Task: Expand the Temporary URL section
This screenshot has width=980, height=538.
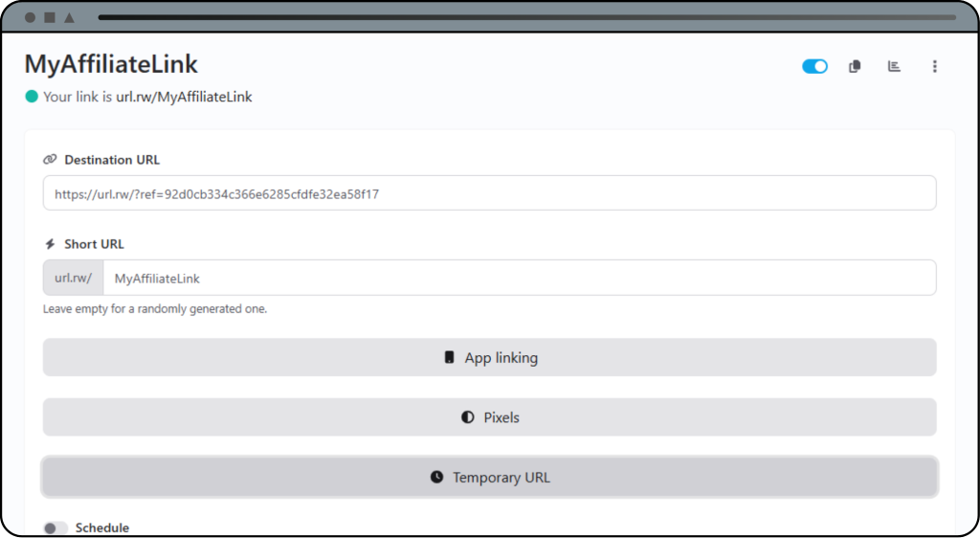Action: (x=489, y=477)
